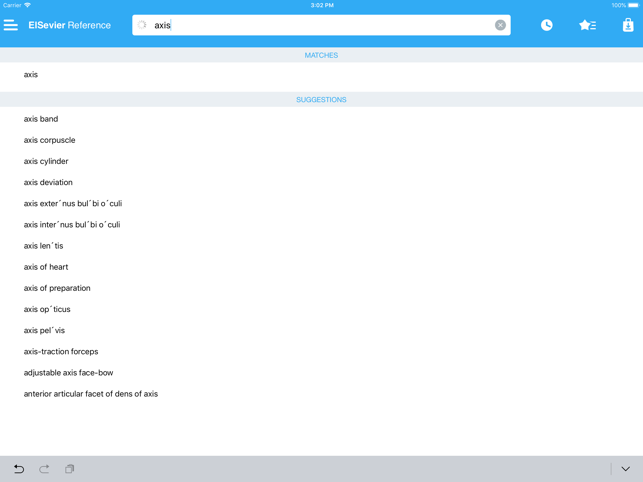Viewport: 643px width, 482px height.
Task: Open the hamburger menu
Action: point(11,25)
